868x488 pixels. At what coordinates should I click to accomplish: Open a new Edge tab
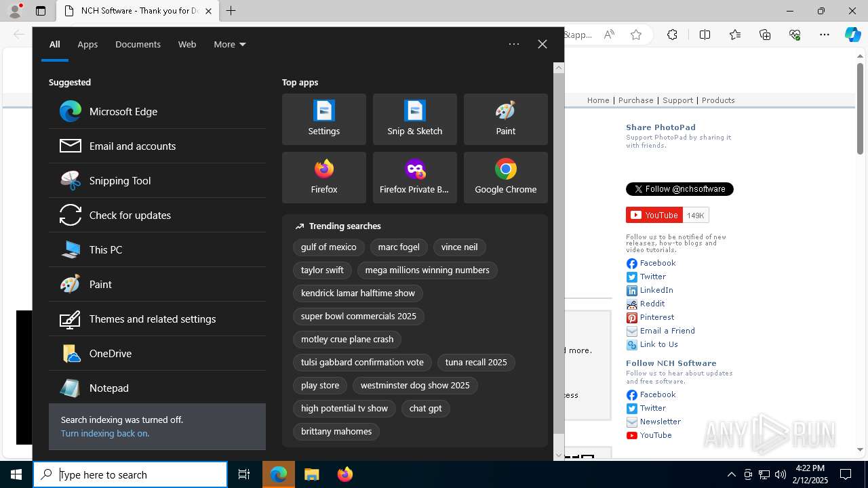(x=231, y=11)
